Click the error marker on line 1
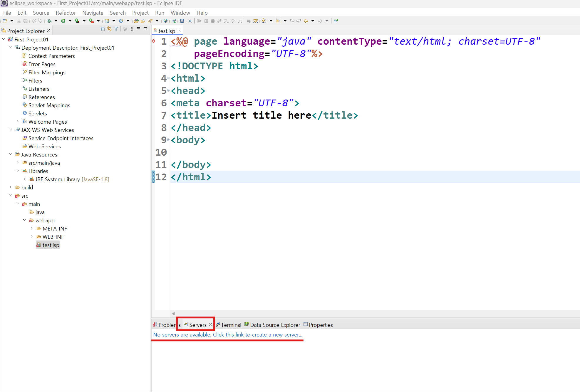Viewport: 580px width, 392px height. tap(154, 41)
